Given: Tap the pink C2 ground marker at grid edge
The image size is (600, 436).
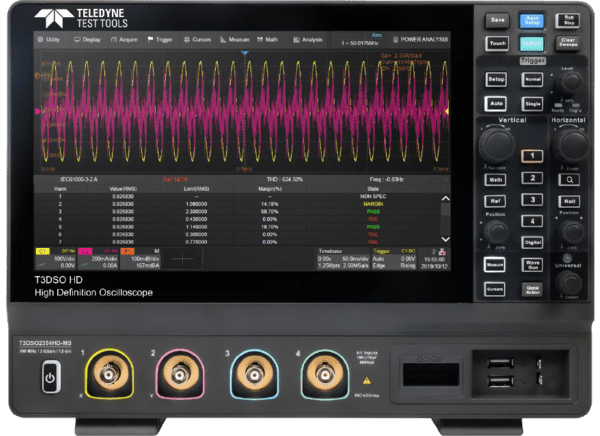Looking at the screenshot, I should coord(38,111).
